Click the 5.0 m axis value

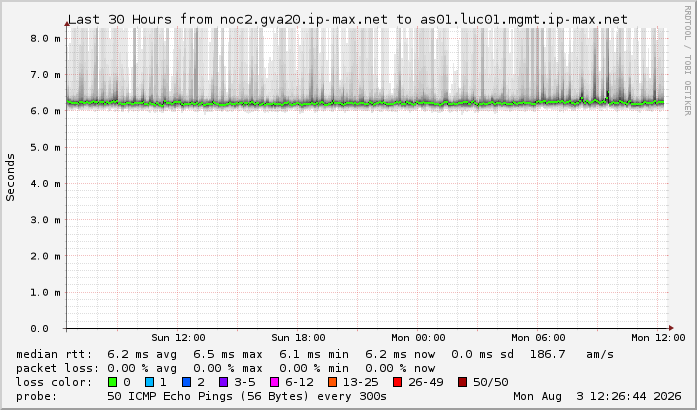point(45,147)
